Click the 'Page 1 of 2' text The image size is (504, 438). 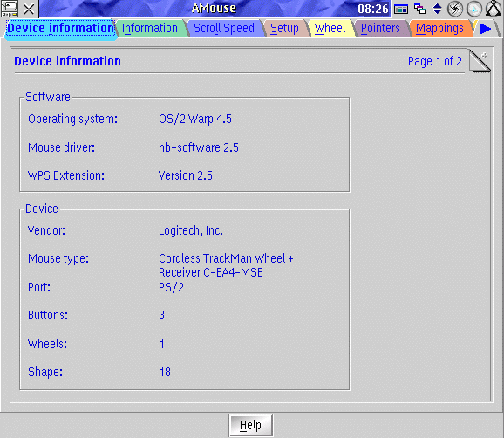435,61
